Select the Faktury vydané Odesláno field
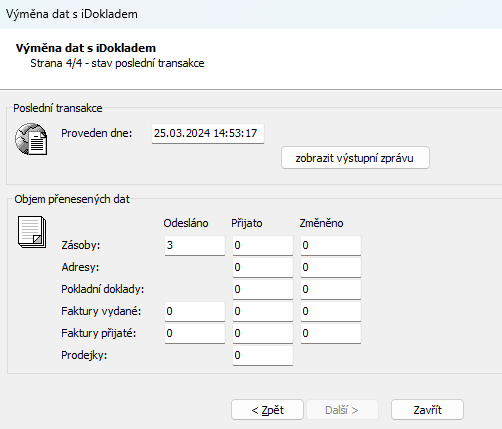 point(195,312)
